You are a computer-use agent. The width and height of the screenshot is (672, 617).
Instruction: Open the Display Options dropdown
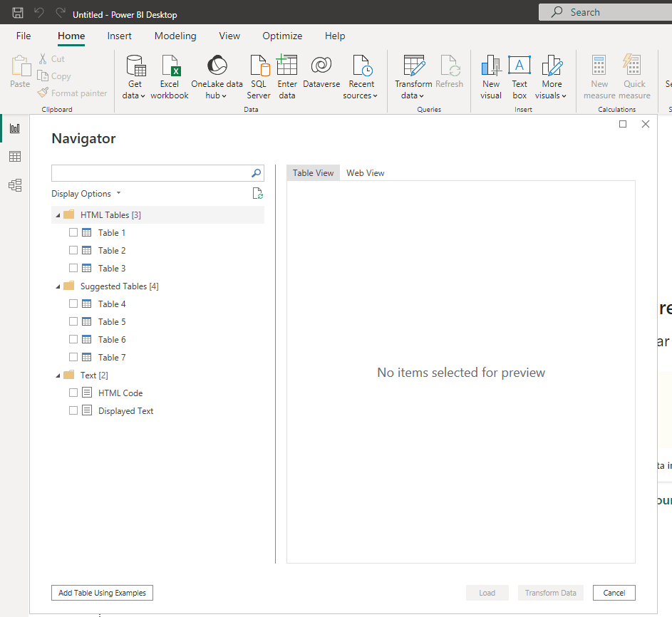pos(86,194)
